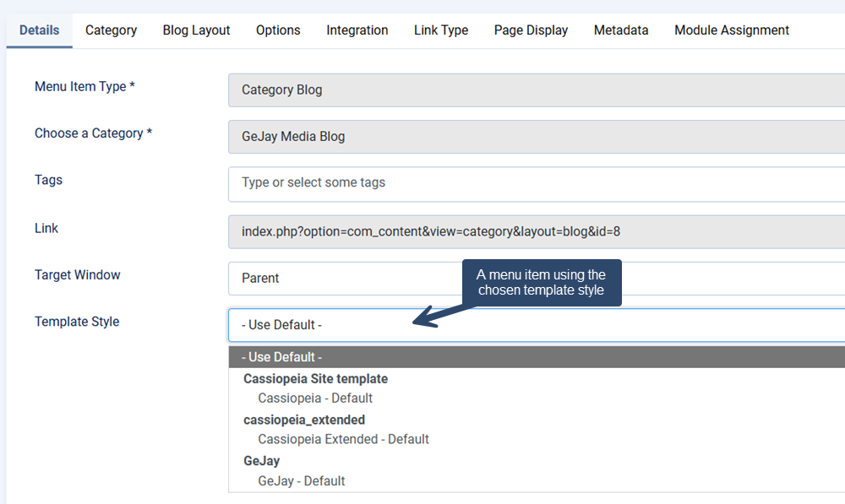
Task: Select Cassiopeia Extended - Default style
Action: [343, 439]
